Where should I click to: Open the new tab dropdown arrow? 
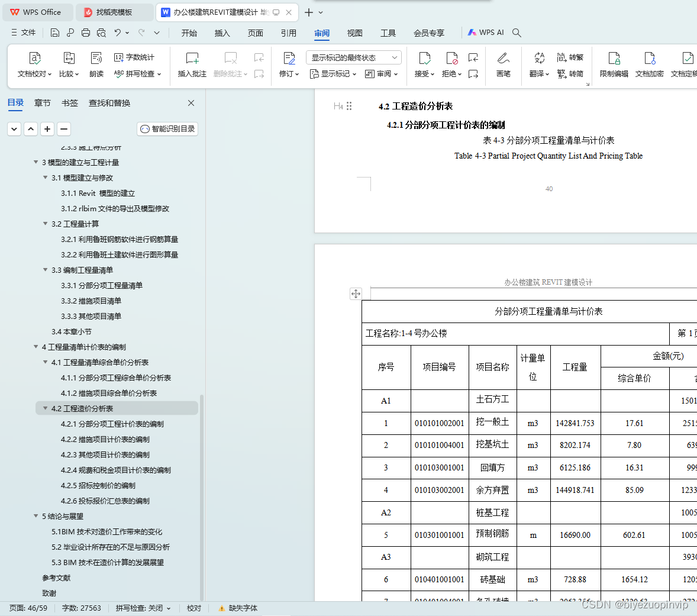[x=321, y=12]
